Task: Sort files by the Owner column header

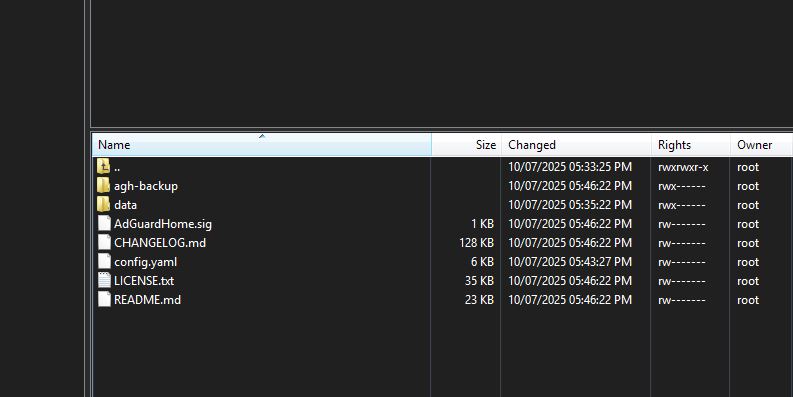Action: pyautogui.click(x=762, y=145)
